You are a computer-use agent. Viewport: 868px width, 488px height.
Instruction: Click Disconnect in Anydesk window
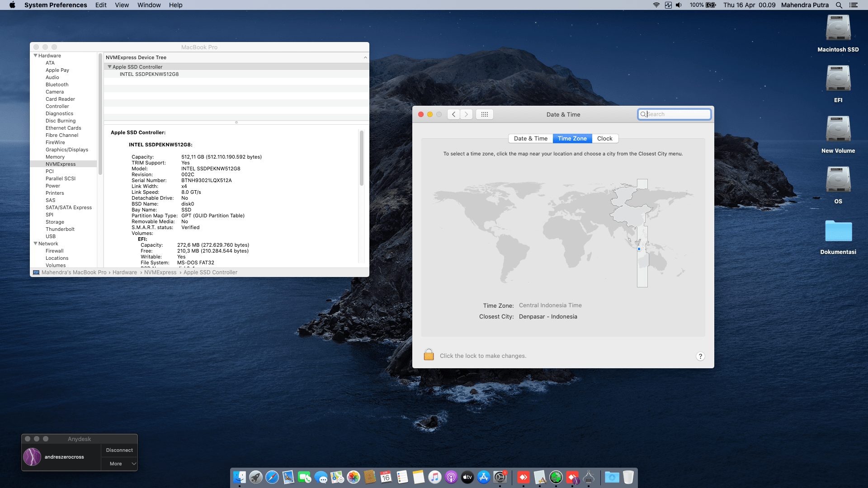[x=119, y=450]
